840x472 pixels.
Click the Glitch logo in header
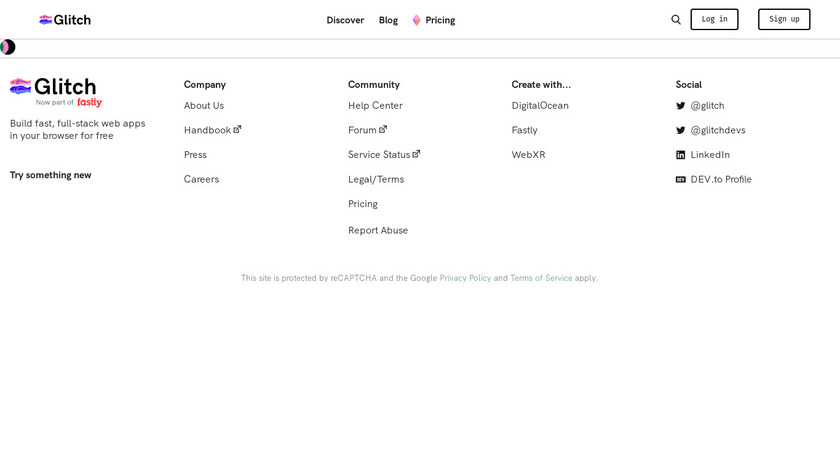pos(65,20)
